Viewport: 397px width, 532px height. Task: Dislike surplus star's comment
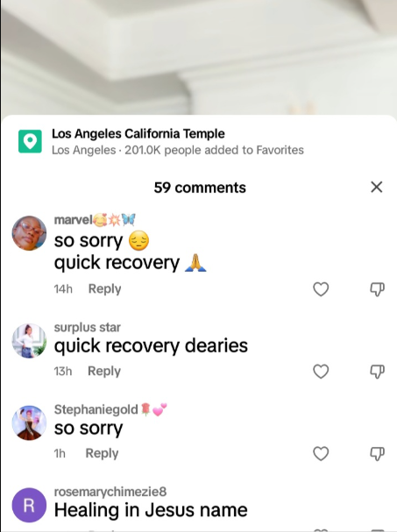[377, 372]
